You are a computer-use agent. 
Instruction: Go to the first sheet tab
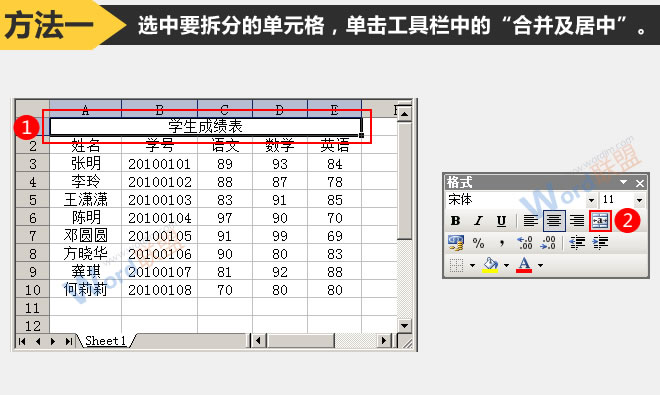pos(22,341)
